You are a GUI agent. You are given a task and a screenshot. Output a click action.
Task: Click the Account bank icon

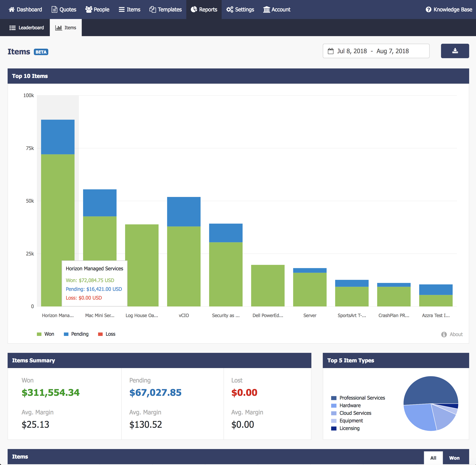(267, 10)
